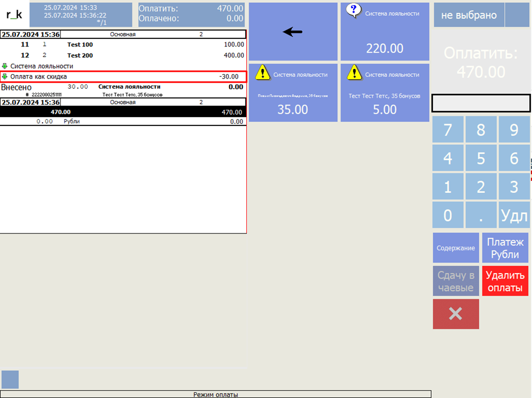Screen dimensions: 532x398
Task: Click the green arrow beside Система лояльности
Action: 5,66
